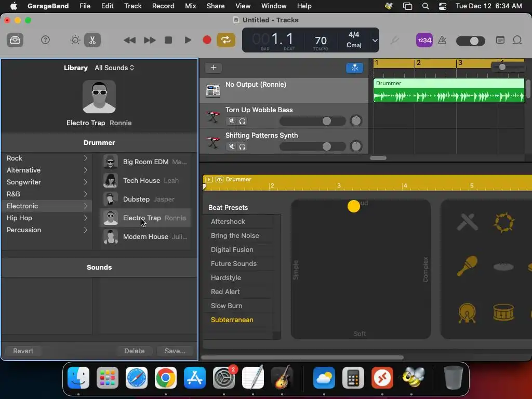
Task: Open the Record menu
Action: (x=163, y=6)
